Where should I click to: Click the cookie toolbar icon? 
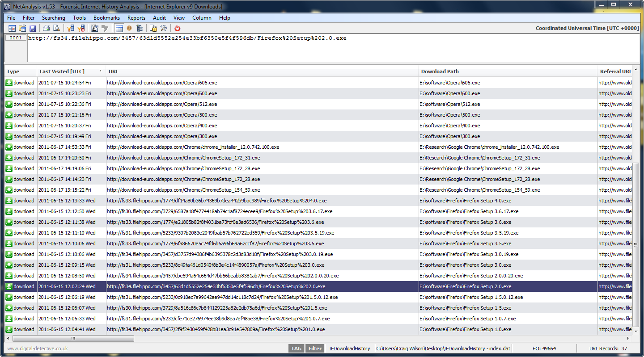coord(129,28)
